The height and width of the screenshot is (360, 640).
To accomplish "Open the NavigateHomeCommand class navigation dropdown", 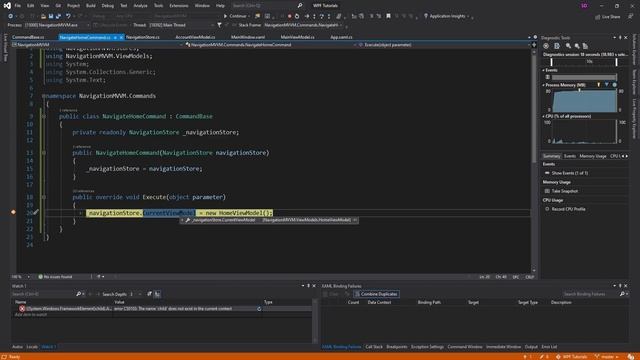I will tap(270, 45).
